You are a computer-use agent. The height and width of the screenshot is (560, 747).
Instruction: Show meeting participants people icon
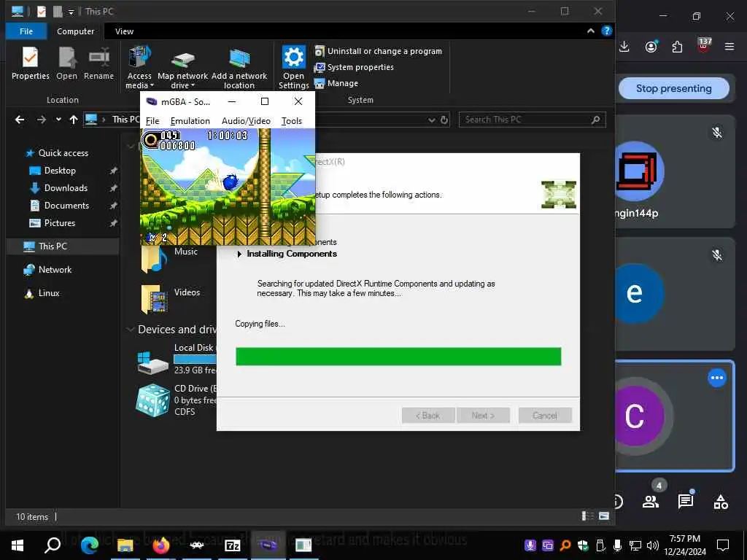651,502
